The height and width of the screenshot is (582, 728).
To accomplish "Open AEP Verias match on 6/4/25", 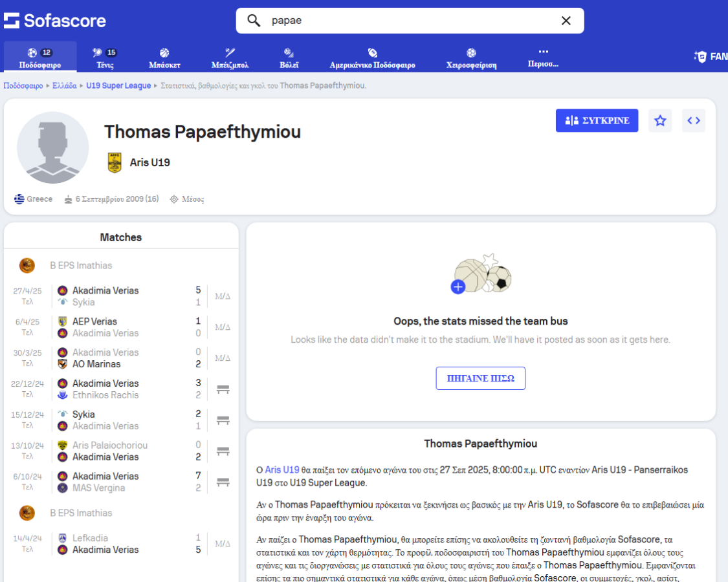I will coord(121,327).
